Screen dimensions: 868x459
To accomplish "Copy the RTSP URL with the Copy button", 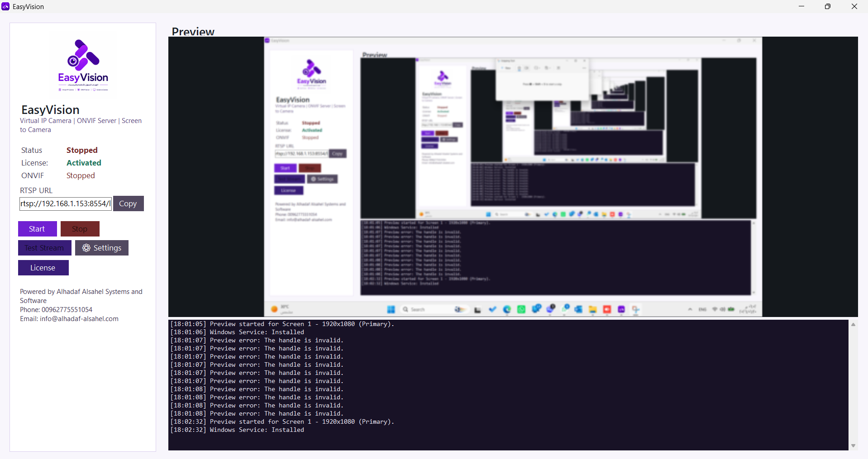I will pyautogui.click(x=128, y=203).
